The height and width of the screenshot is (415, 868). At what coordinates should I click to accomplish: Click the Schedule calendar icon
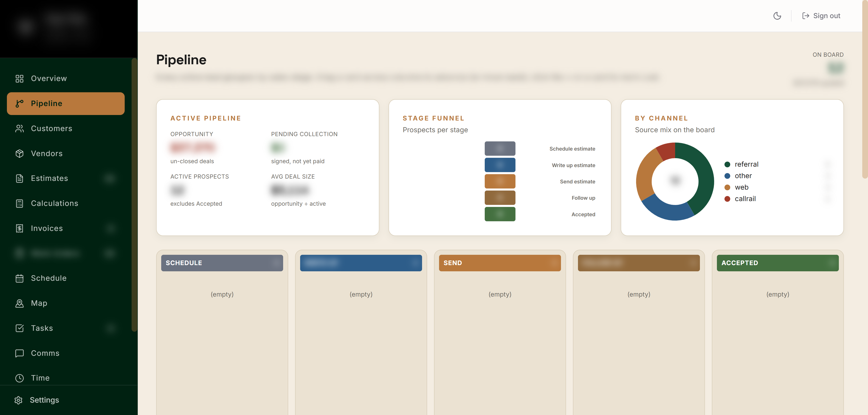tap(20, 278)
